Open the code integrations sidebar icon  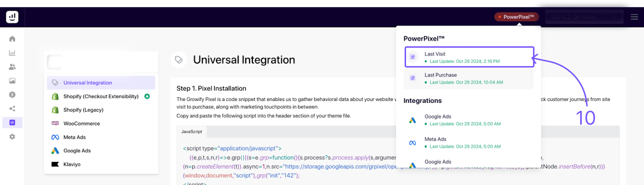tap(12, 123)
